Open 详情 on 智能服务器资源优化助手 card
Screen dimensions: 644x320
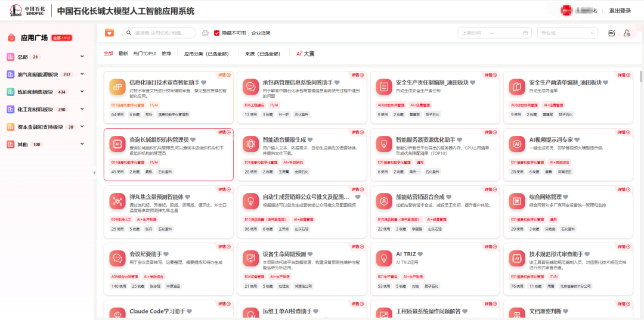491,132
